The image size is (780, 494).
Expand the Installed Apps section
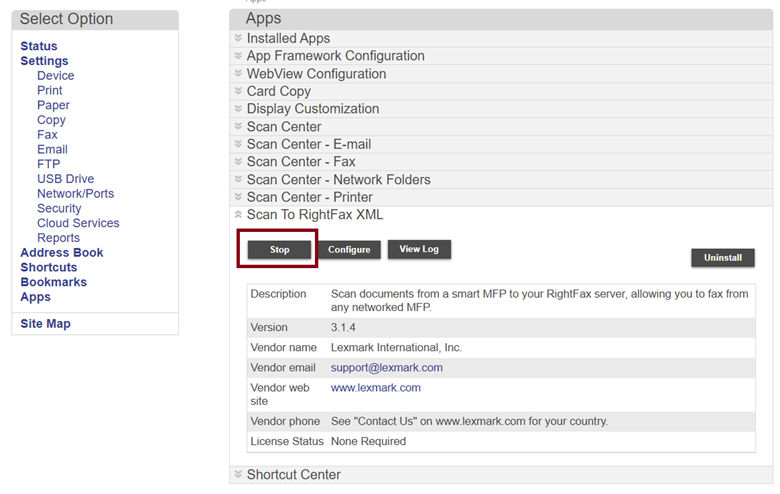coord(288,38)
